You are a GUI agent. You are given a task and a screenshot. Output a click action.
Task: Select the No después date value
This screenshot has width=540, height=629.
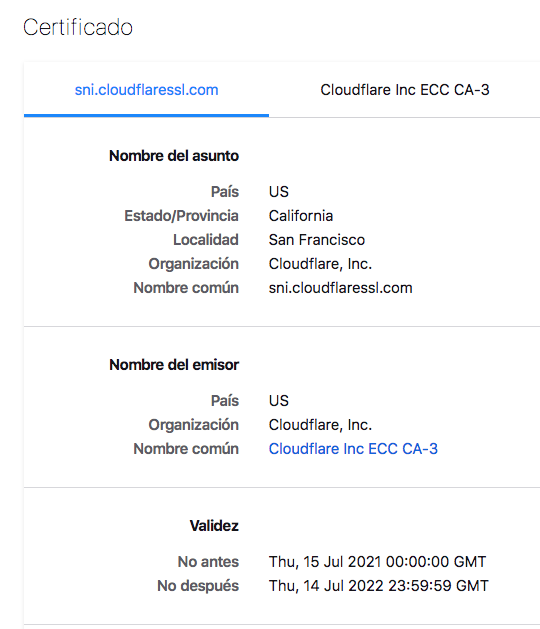[x=379, y=586]
